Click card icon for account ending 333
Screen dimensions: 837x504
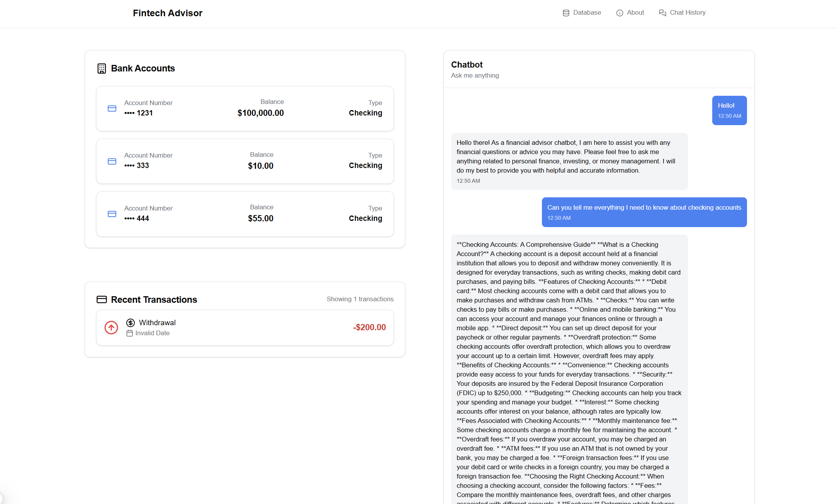pyautogui.click(x=112, y=161)
